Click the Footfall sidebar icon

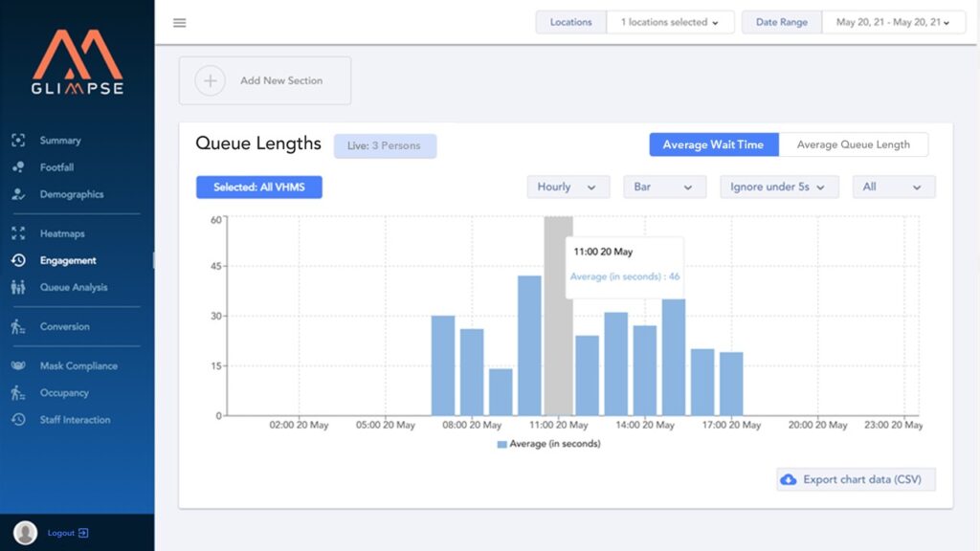coord(18,167)
